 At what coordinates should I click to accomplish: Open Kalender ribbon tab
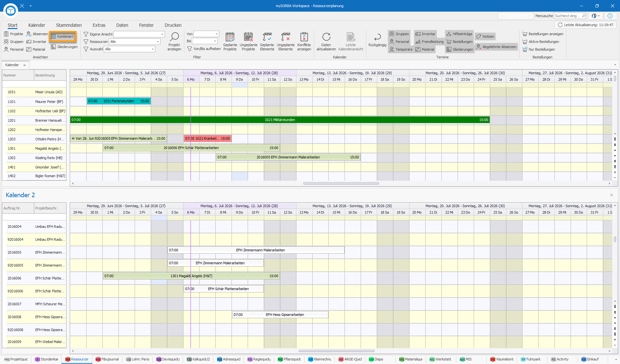37,25
